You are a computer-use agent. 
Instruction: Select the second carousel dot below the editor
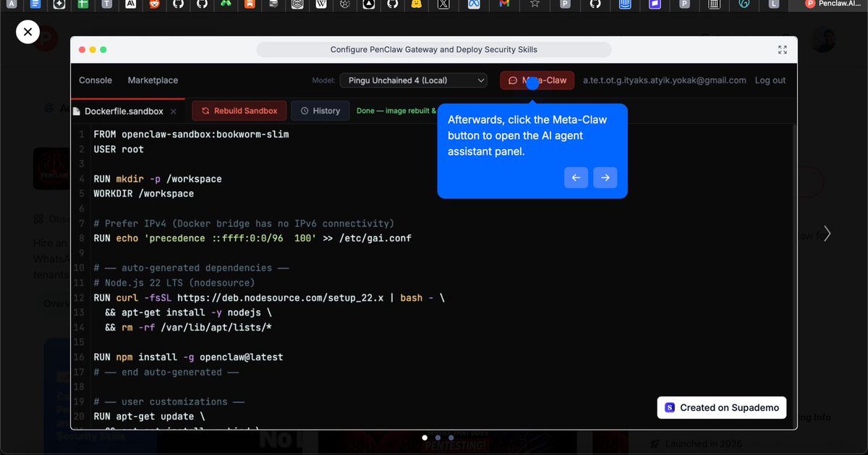click(438, 437)
